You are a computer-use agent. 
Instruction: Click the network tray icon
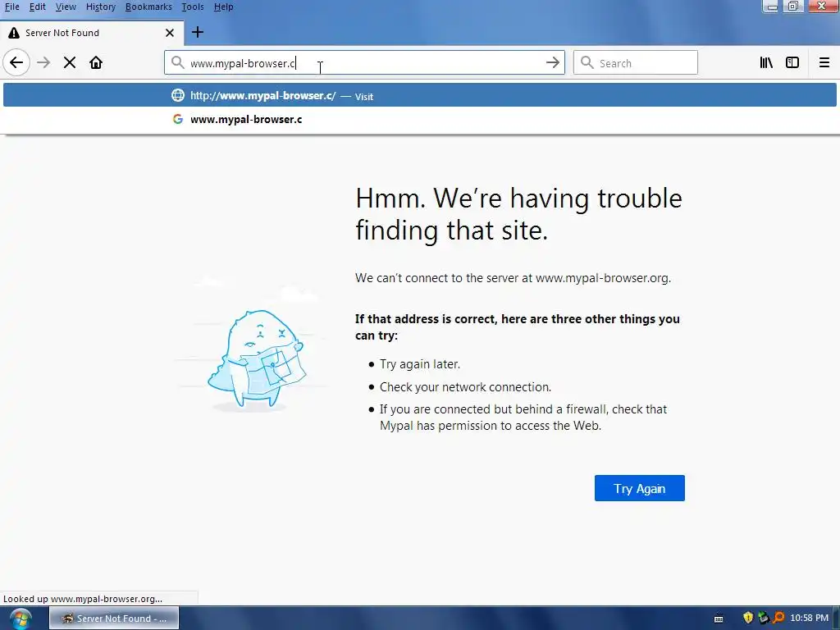(763, 618)
